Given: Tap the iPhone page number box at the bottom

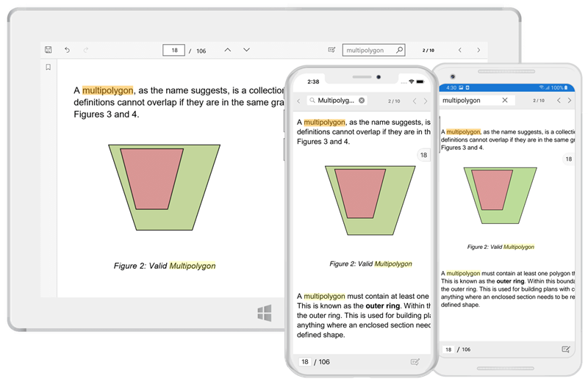Looking at the screenshot, I should 304,361.
